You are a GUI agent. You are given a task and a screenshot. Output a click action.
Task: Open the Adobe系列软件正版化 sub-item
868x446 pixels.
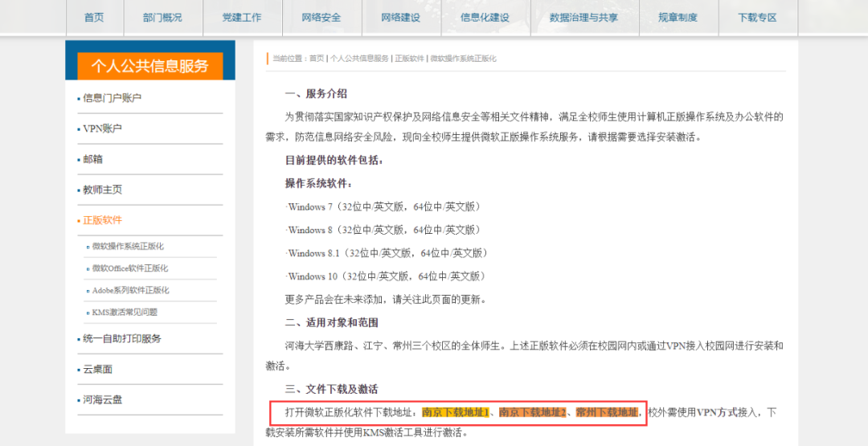click(131, 290)
